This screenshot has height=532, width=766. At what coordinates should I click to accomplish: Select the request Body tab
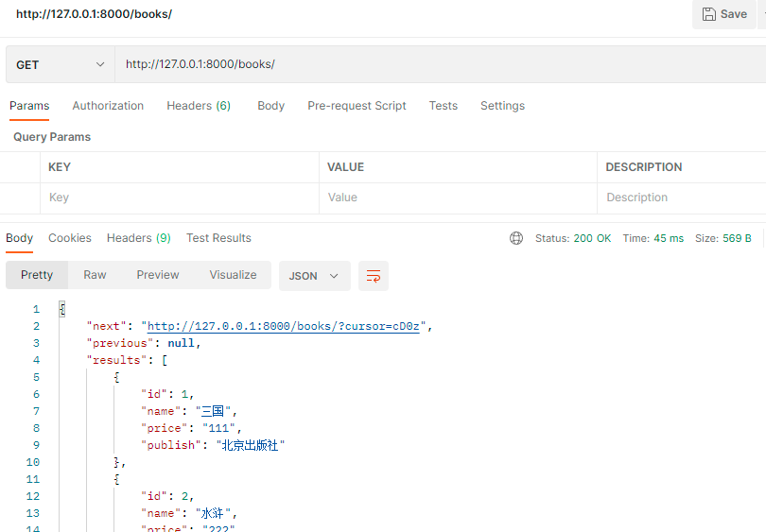(270, 106)
